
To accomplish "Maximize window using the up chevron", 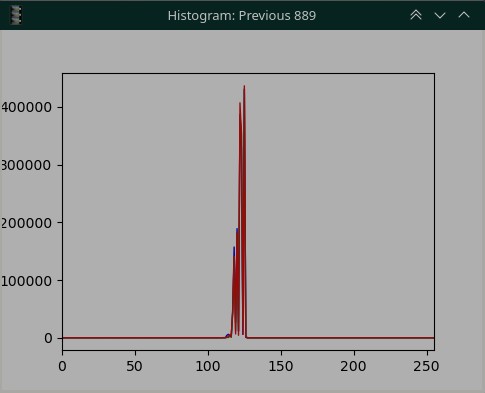I will [464, 15].
